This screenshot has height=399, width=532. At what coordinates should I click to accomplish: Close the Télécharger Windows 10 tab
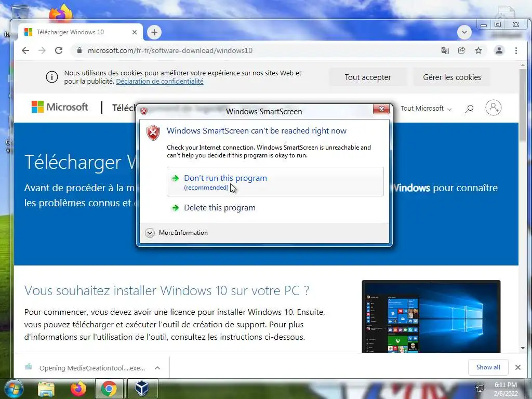point(135,32)
